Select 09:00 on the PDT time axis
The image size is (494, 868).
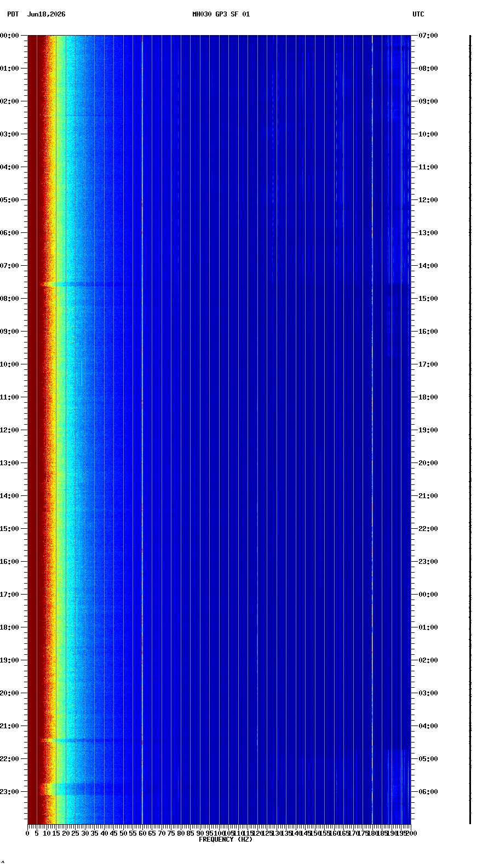click(9, 332)
